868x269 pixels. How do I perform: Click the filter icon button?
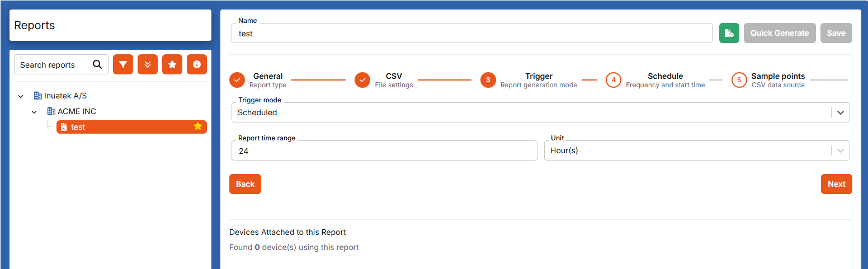pyautogui.click(x=123, y=64)
